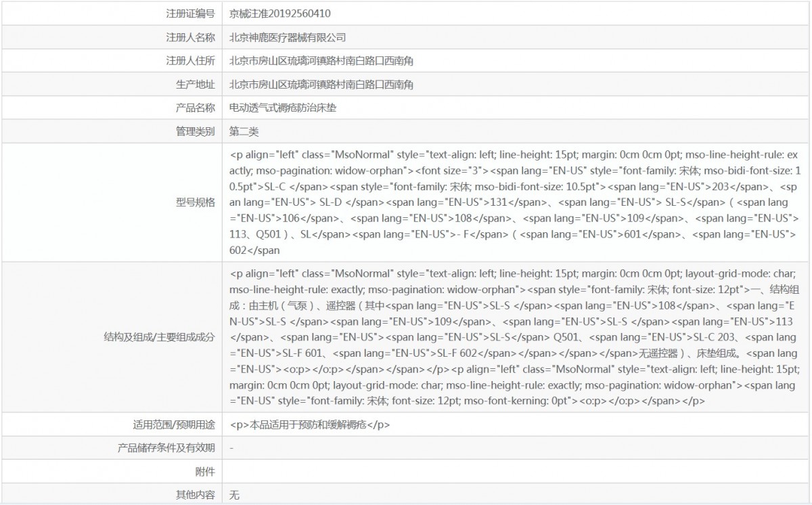Select the 管理类别 label
The image size is (812, 505).
(196, 131)
